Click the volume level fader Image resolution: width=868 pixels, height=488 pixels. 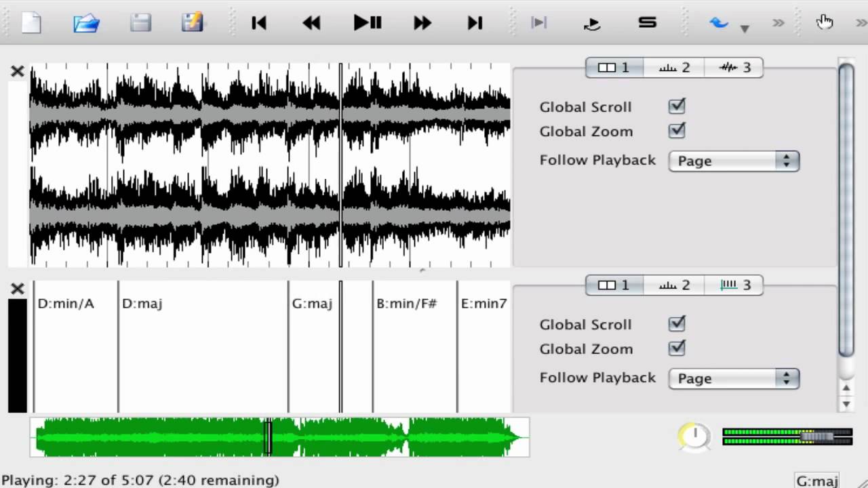click(787, 437)
